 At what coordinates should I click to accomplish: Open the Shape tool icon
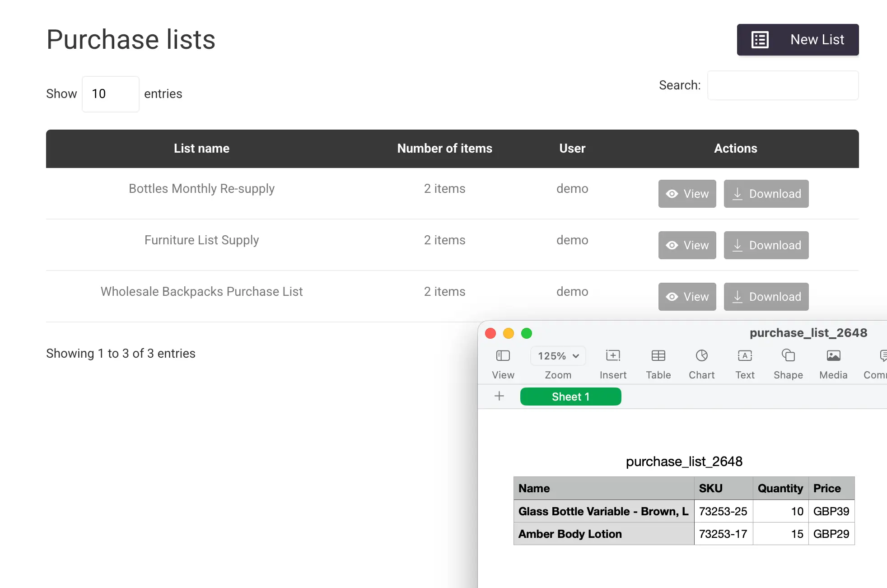788,356
